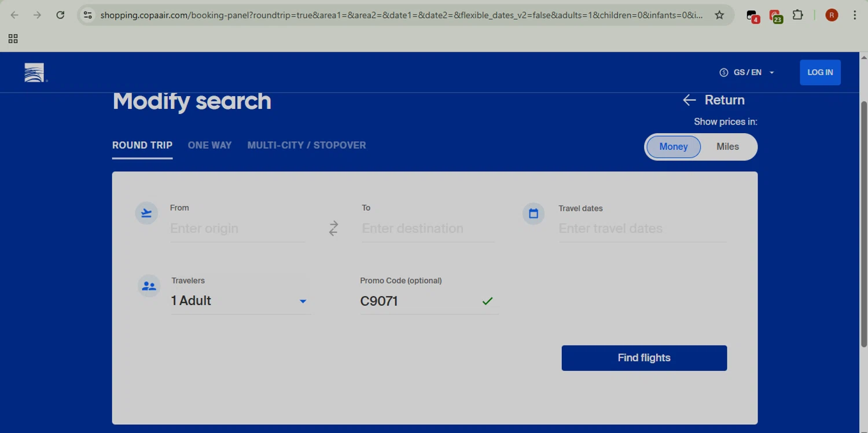Viewport: 868px width, 433px height.
Task: Click the Travelers label
Action: click(188, 281)
